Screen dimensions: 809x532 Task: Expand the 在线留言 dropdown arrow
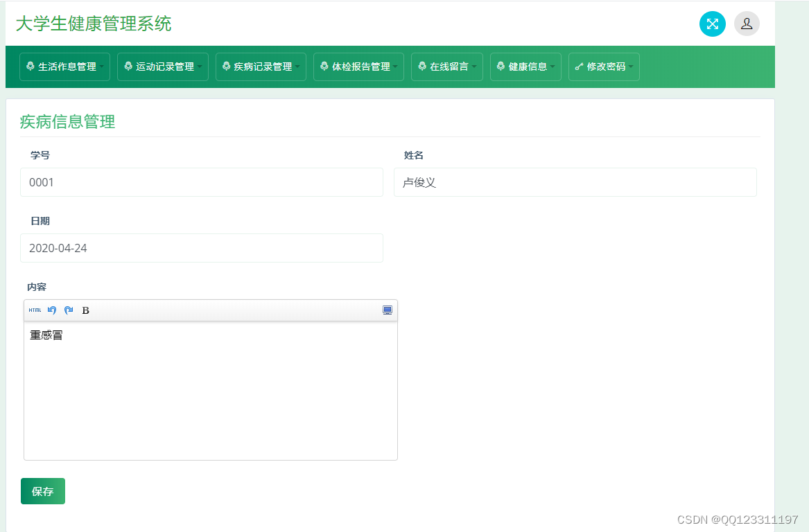(x=474, y=66)
